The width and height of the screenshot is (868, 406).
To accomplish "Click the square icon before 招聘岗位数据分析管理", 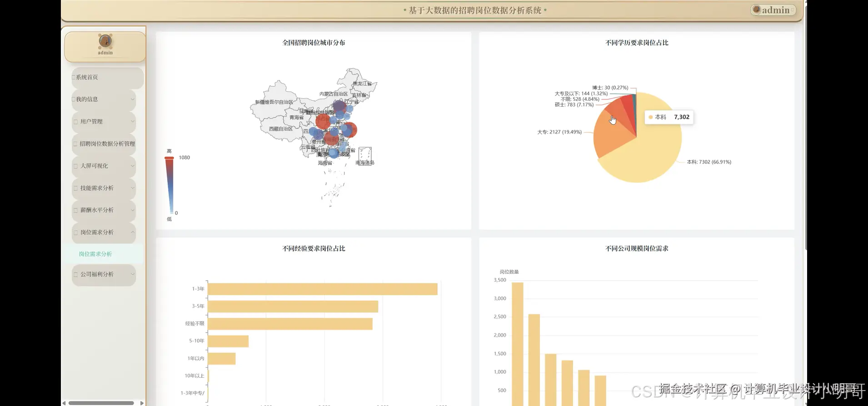I will [75, 144].
